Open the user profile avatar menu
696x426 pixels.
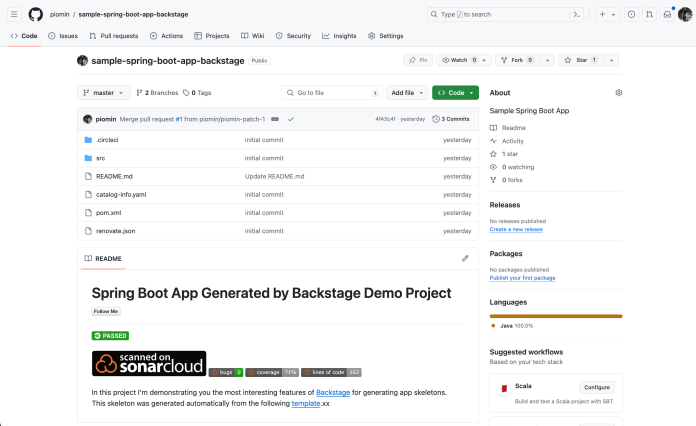pyautogui.click(x=684, y=14)
